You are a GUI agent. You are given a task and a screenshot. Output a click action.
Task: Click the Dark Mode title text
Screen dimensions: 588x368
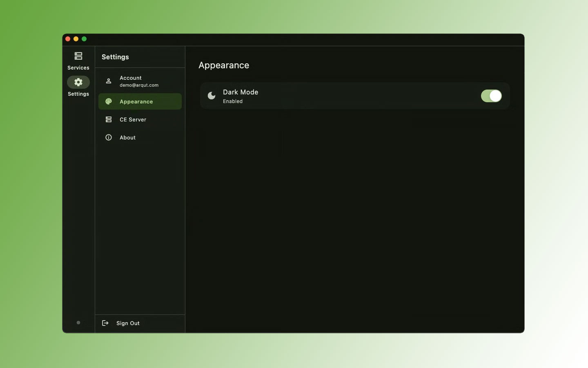point(241,92)
